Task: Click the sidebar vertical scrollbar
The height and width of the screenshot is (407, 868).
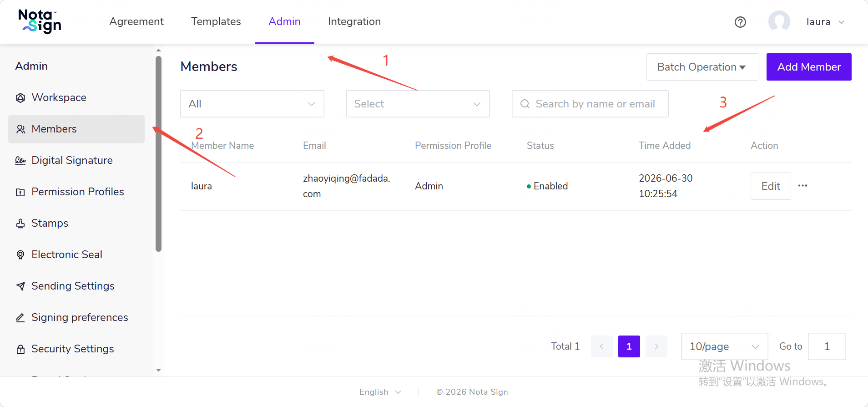Action: pos(158,154)
